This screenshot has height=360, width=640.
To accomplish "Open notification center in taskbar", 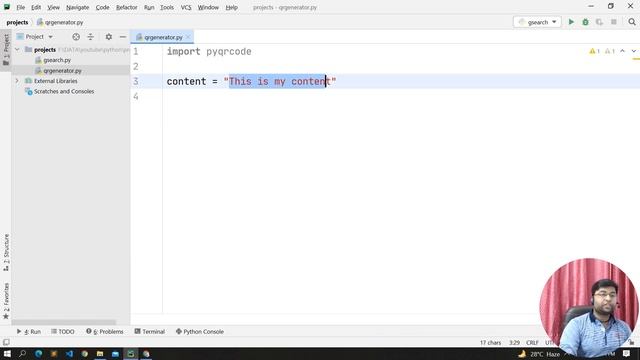I will pyautogui.click(x=627, y=353).
